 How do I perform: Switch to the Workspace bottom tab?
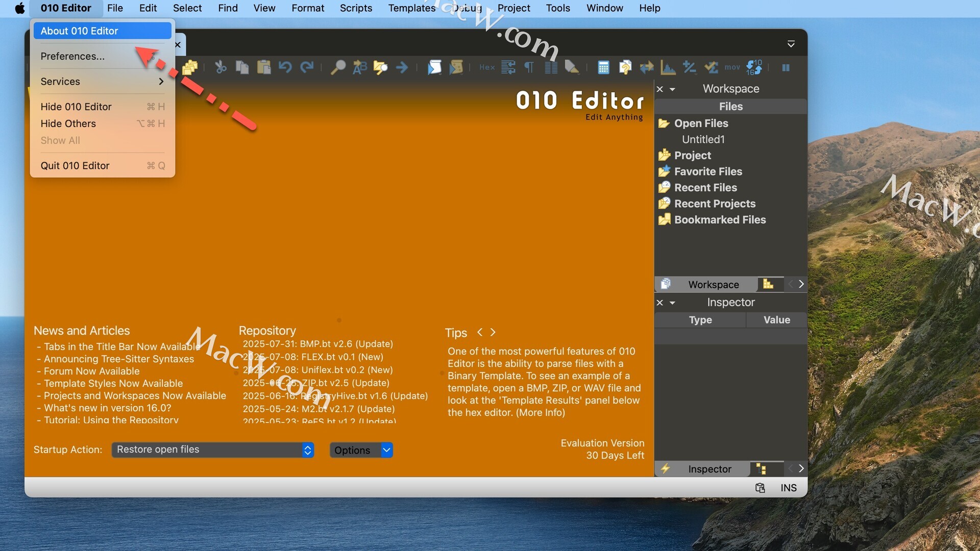706,284
